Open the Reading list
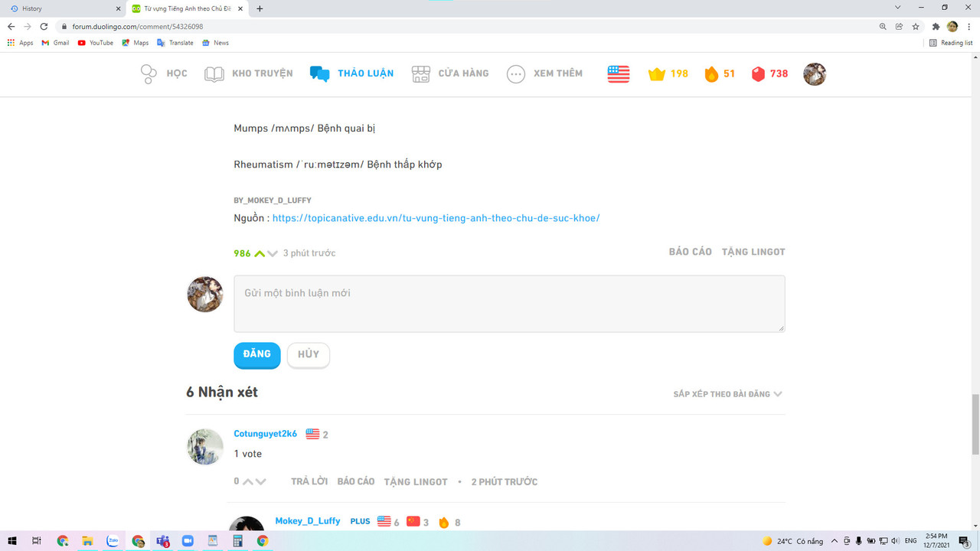Viewport: 980px width, 551px height. 951,43
